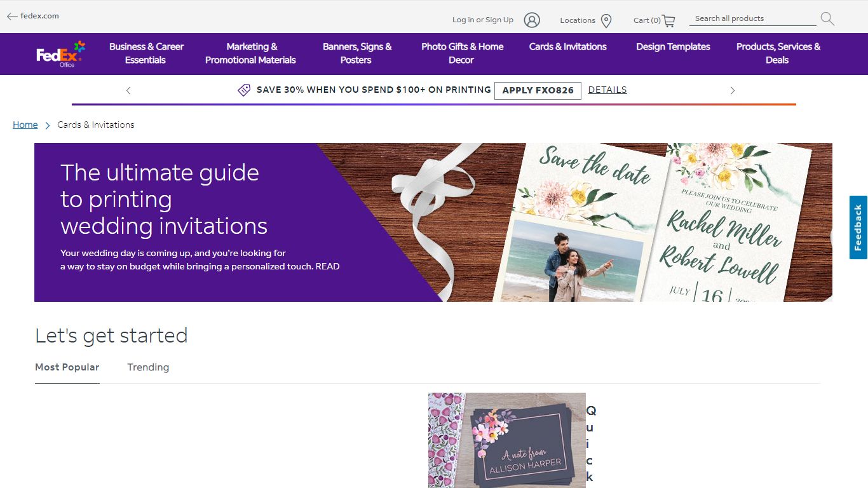The height and width of the screenshot is (488, 868).
Task: Click the APPLY FXO826 button
Action: (x=538, y=90)
